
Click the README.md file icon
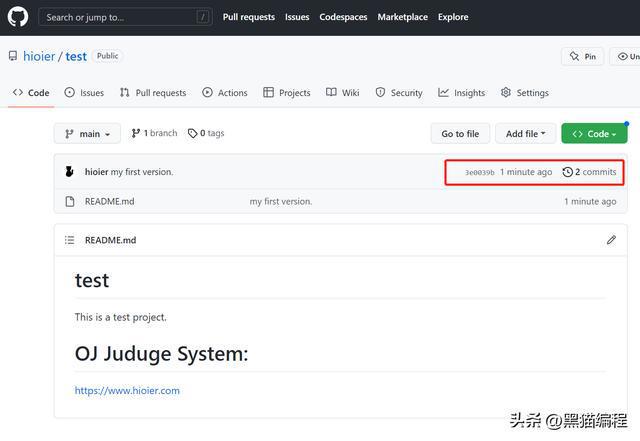pos(69,201)
